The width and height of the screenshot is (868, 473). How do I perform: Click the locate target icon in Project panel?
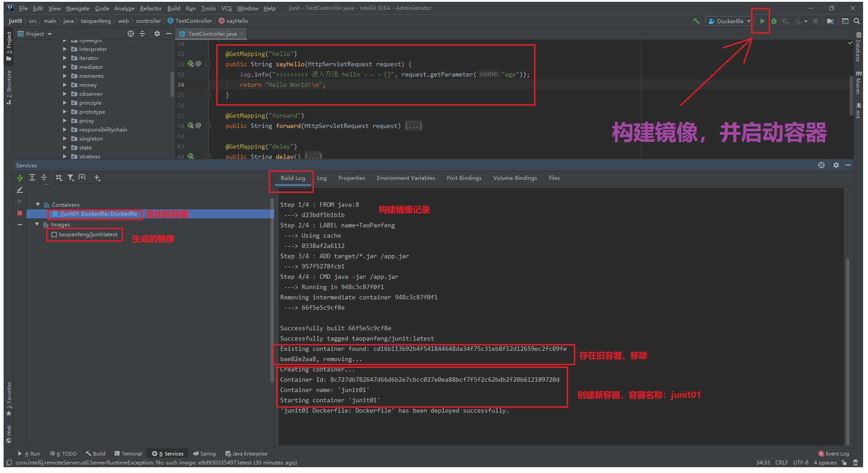tap(131, 34)
